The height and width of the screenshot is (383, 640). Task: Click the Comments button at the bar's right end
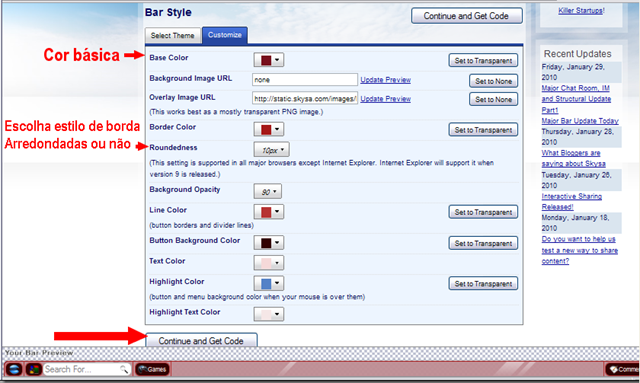622,369
